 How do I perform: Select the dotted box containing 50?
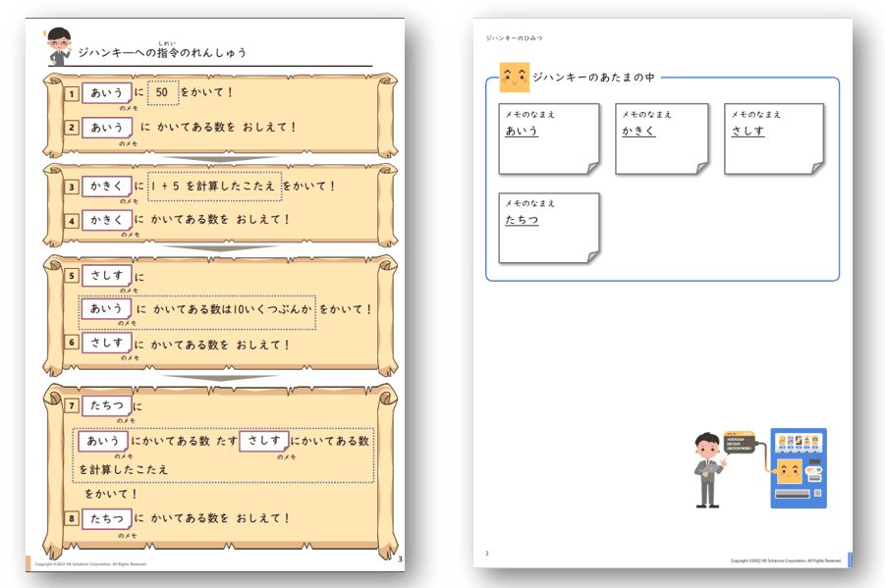(162, 93)
